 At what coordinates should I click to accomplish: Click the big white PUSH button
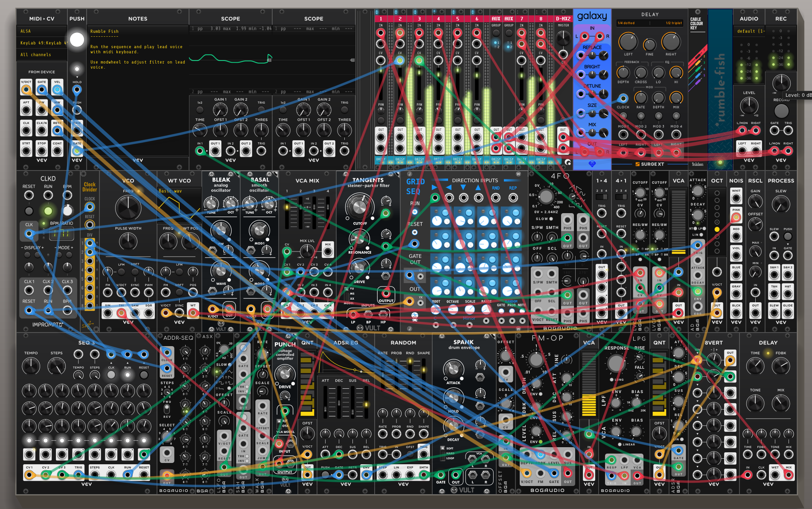(77, 40)
